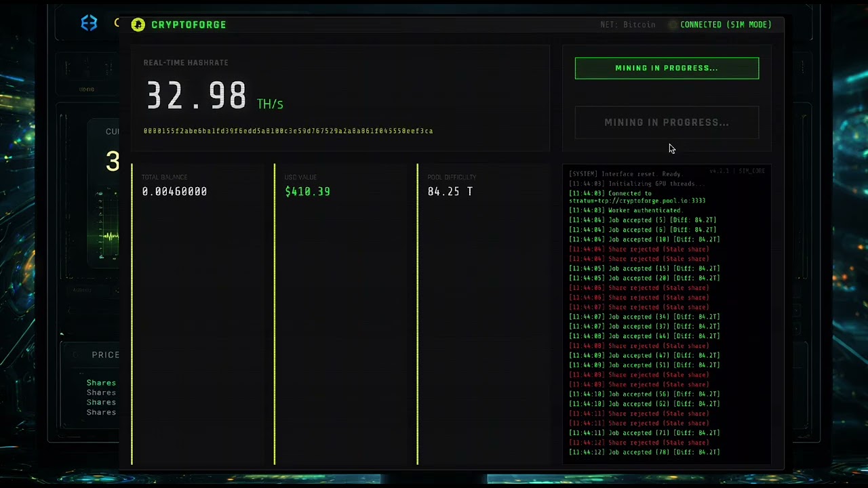The height and width of the screenshot is (488, 868).
Task: Click the connection status dot before CONNECTED
Action: click(673, 25)
